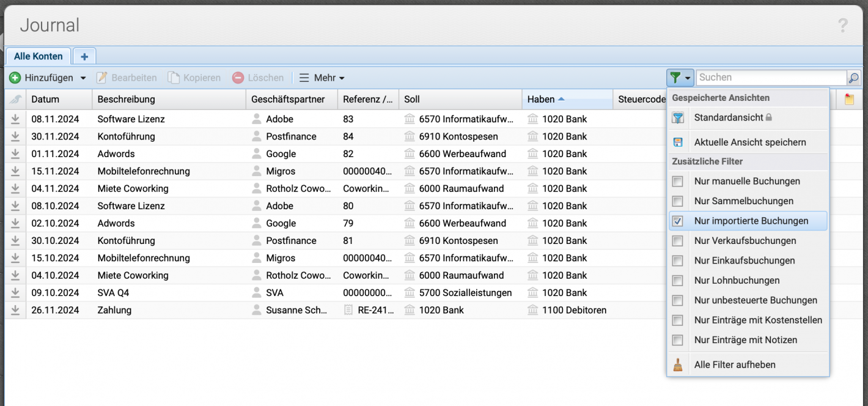Screen dimensions: 868x406
Task: Select Standardansicht saved view
Action: pos(748,117)
